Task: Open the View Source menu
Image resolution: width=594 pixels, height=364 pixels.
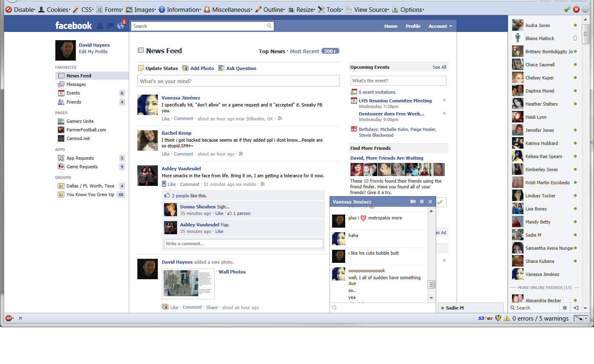Action: 368,9
